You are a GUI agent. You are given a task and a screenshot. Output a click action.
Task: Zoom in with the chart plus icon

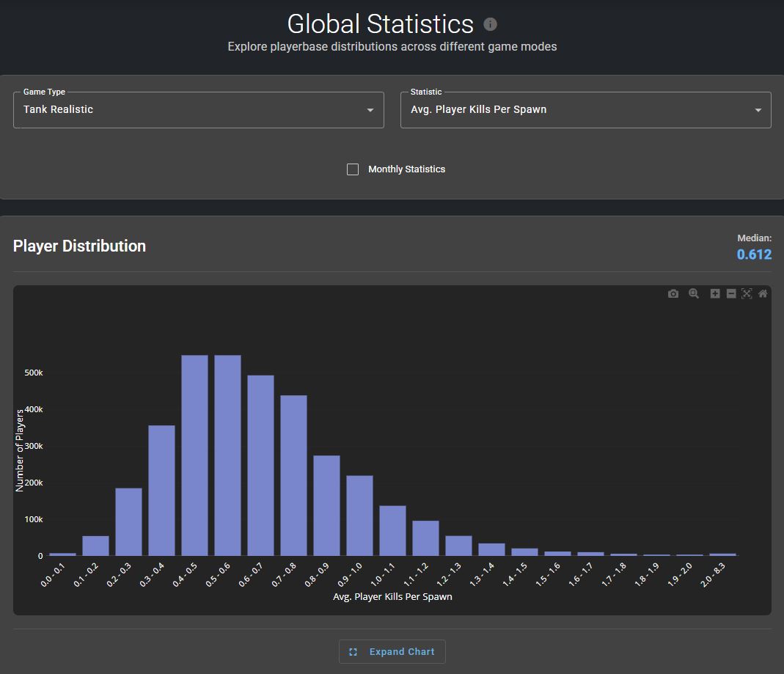715,293
